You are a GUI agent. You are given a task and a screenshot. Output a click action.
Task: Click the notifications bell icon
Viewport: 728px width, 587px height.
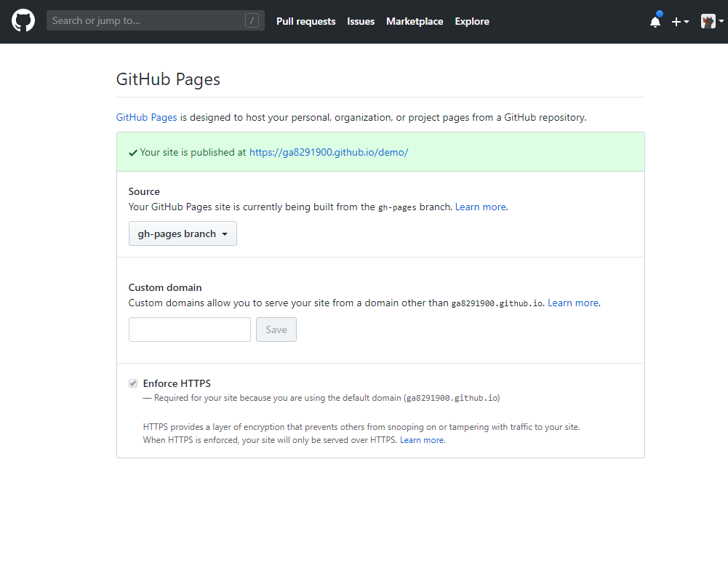click(655, 21)
